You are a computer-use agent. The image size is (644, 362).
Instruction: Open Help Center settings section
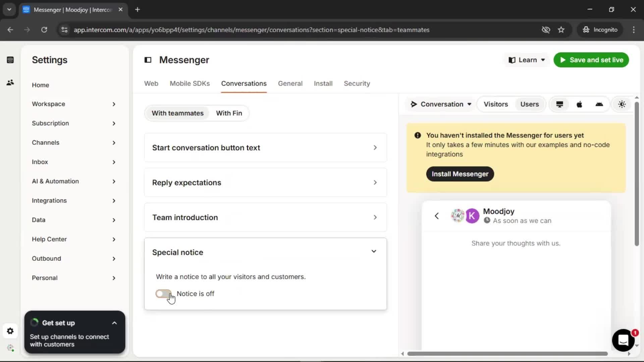coord(74,239)
